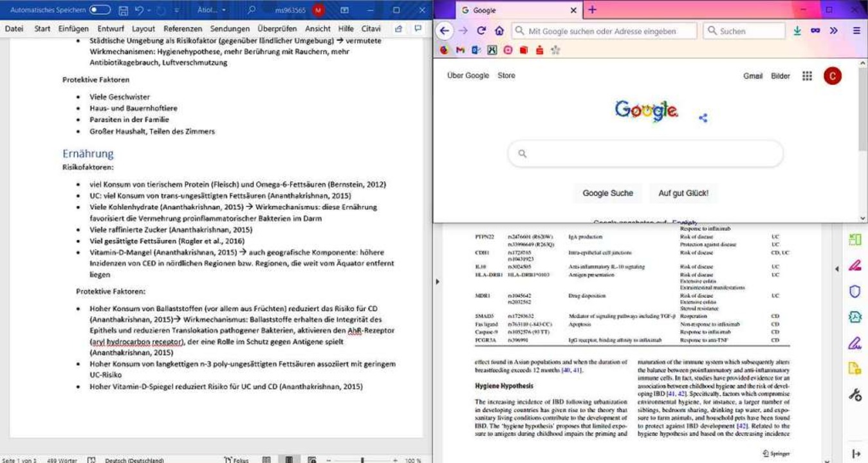Click the Google Suche button
The image size is (868, 463).
(x=607, y=193)
